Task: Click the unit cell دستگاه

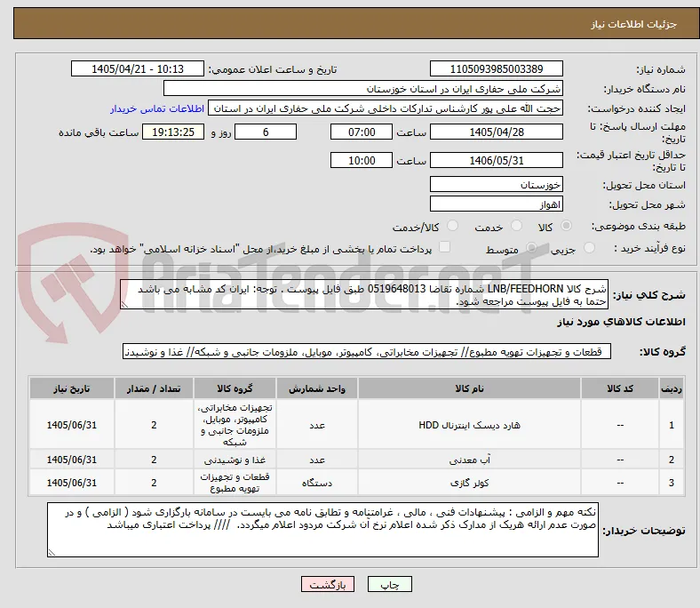Action: point(317,483)
